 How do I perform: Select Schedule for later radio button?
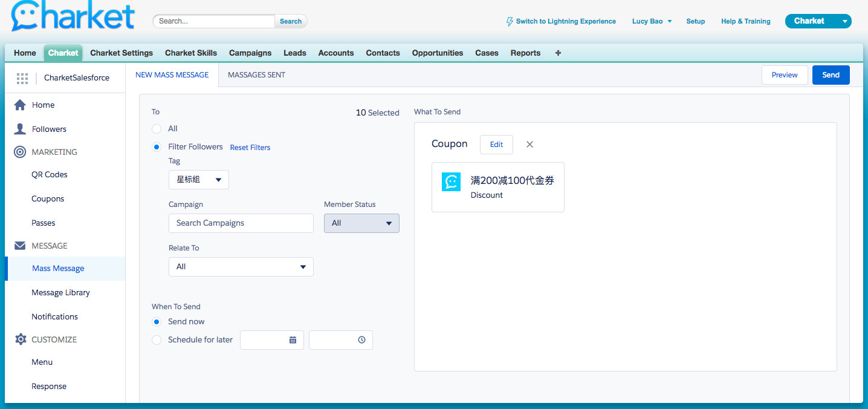click(157, 340)
